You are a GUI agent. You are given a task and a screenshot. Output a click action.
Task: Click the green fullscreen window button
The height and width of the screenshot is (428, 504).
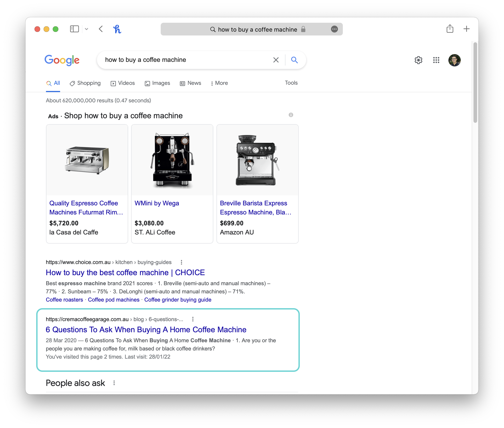56,29
